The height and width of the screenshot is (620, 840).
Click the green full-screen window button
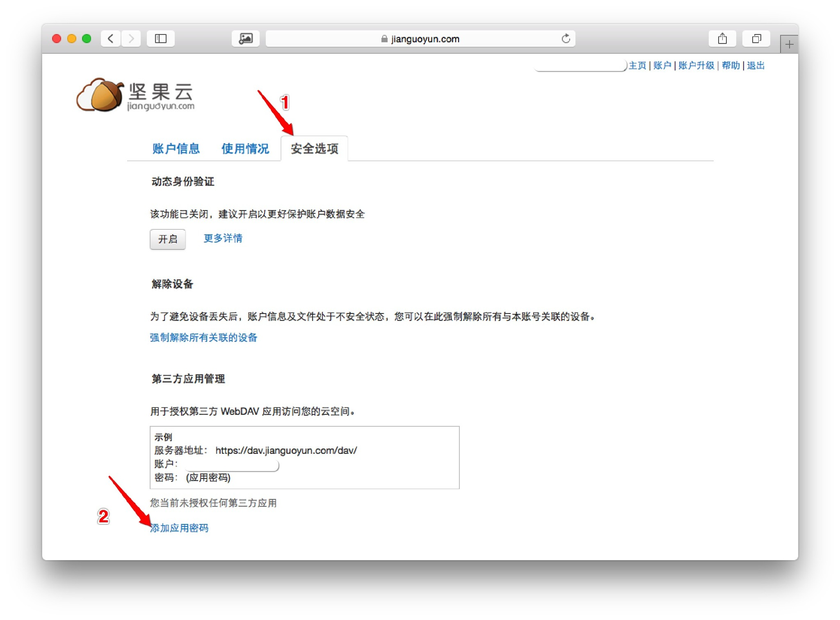click(87, 39)
